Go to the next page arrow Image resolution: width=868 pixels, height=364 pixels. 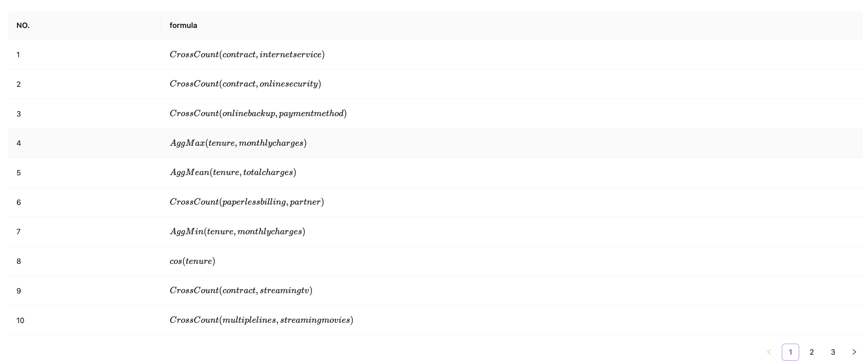pyautogui.click(x=854, y=352)
